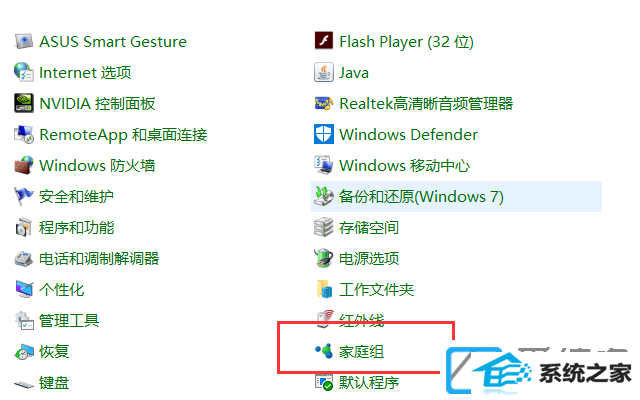This screenshot has width=640, height=400.
Task: Click the Java coffee cup icon
Action: tap(324, 72)
